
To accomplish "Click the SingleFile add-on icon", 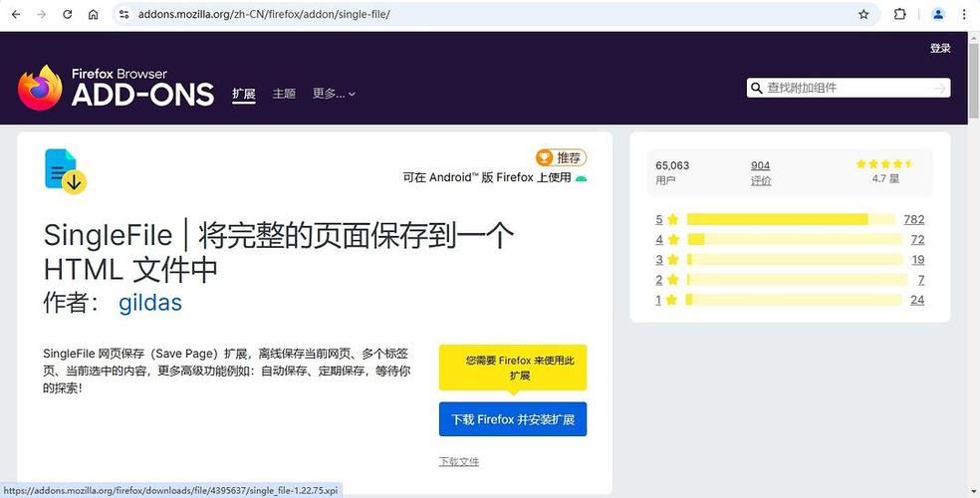I will click(x=65, y=171).
